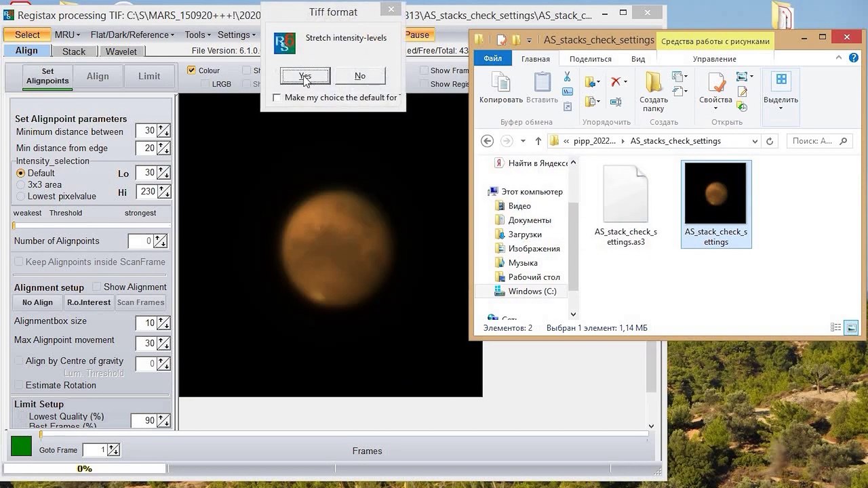The image size is (868, 488).
Task: Click No in the Tiff format dialog
Action: pyautogui.click(x=360, y=76)
